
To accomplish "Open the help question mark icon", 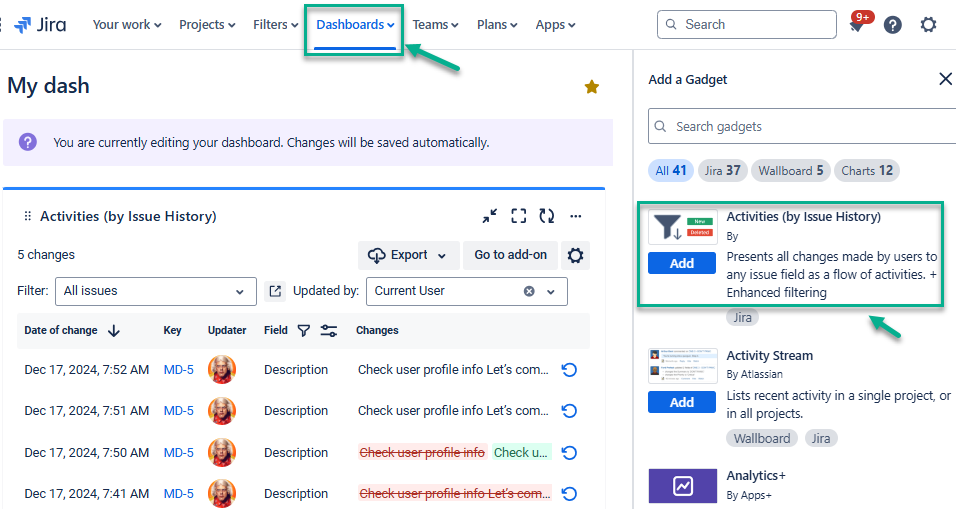I will [x=893, y=25].
